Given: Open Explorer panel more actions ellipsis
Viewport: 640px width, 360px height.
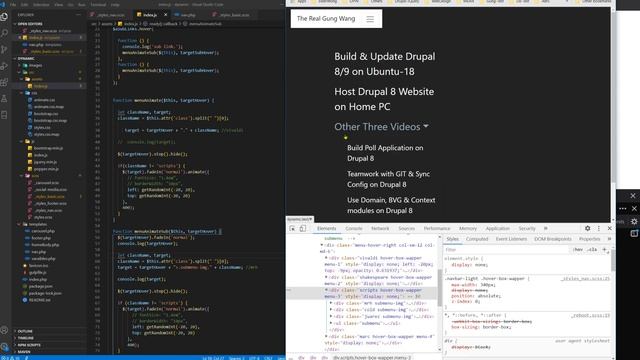Looking at the screenshot, I should click(x=79, y=15).
